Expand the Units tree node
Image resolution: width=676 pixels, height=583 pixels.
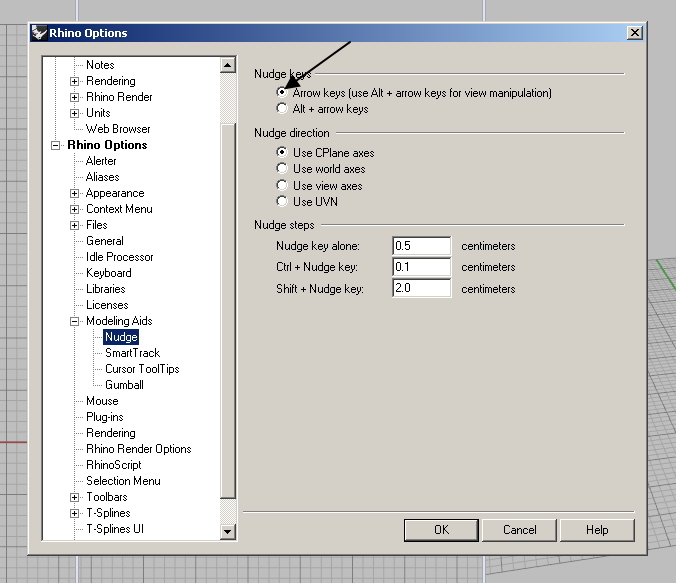(74, 113)
